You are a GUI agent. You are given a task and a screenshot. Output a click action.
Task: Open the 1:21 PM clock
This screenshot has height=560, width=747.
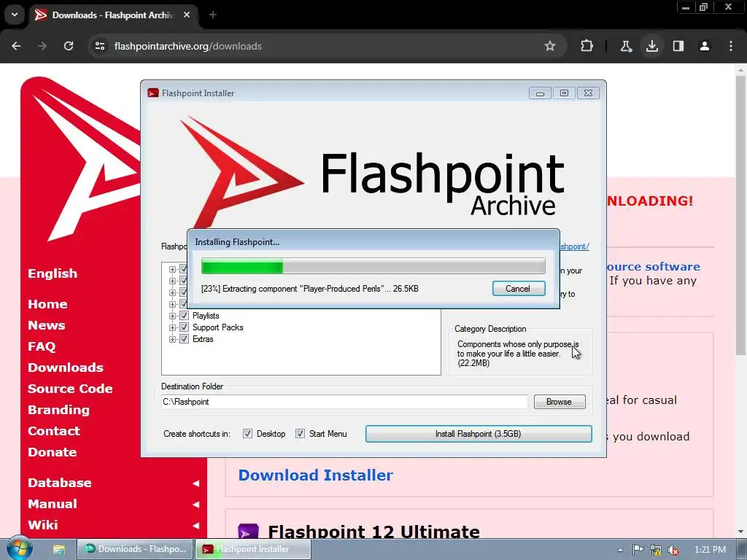710,550
